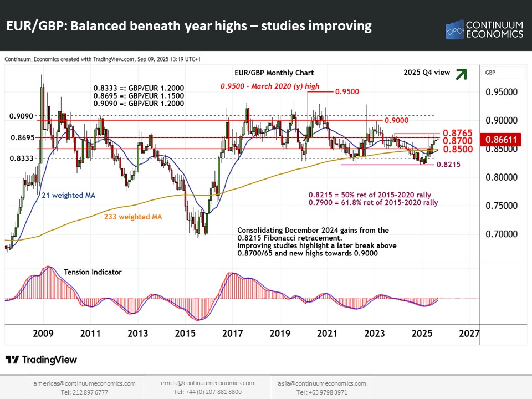Select the chart title EUR/GBP Monthly Chart
Screen dimensions: 532x399
coord(274,73)
